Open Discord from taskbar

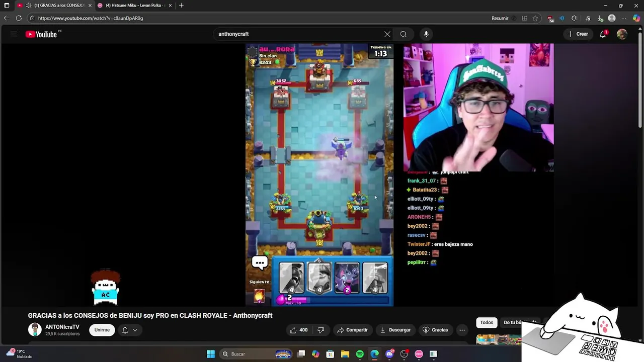click(389, 354)
